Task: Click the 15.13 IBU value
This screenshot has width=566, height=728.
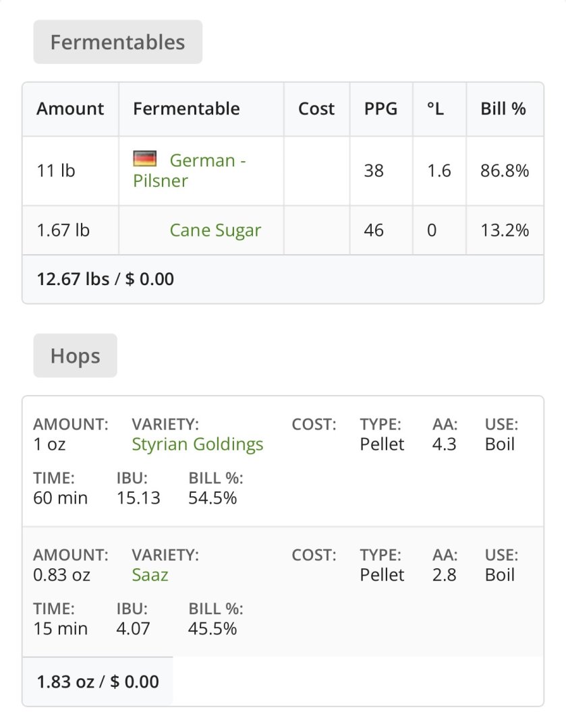Action: pos(138,498)
